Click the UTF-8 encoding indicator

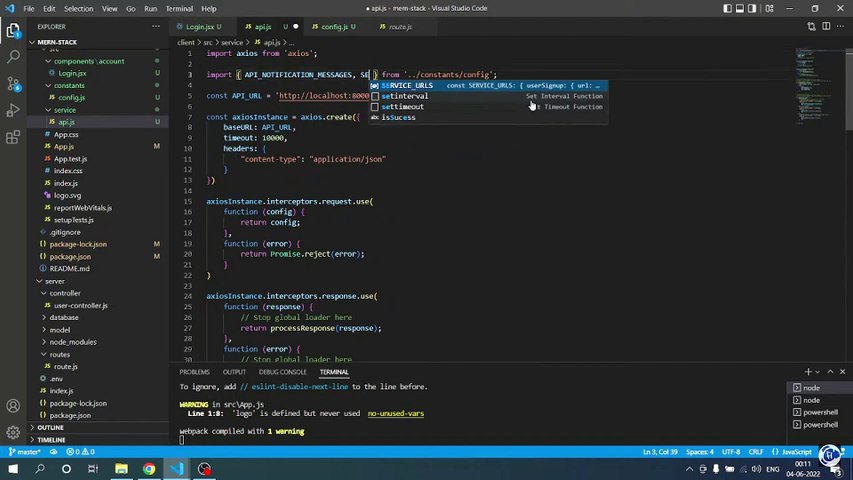pos(731,452)
